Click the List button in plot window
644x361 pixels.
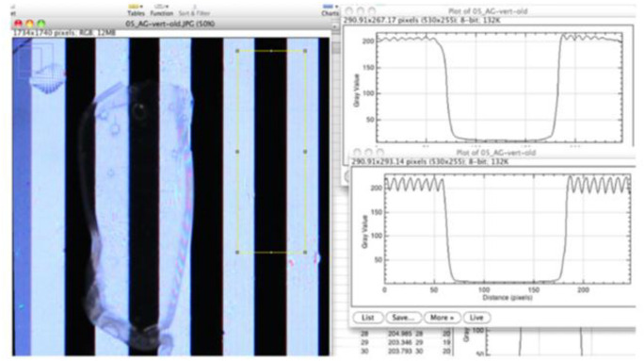367,318
